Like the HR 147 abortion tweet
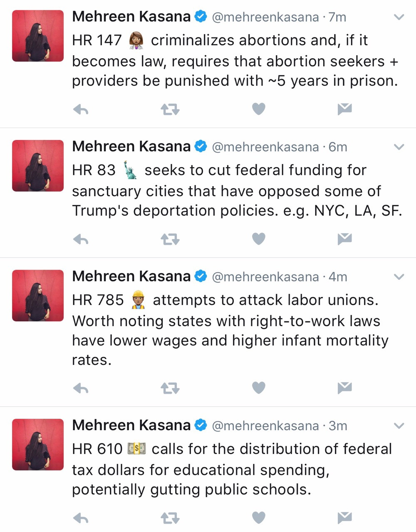 (259, 109)
